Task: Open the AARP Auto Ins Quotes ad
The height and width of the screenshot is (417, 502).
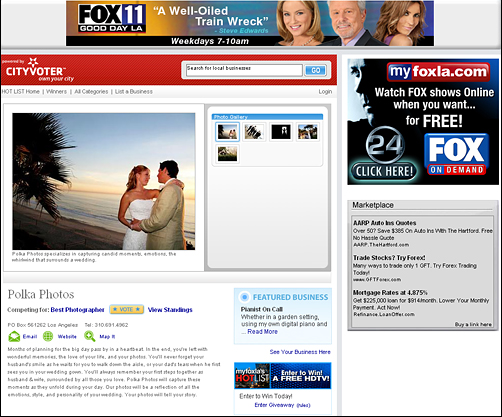Action: 384,223
